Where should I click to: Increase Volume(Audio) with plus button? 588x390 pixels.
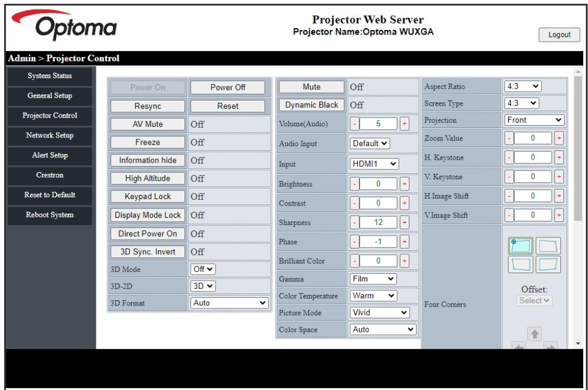404,123
